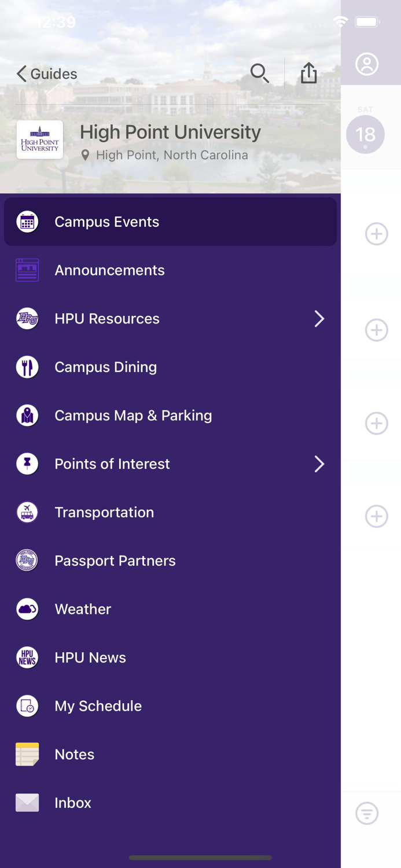Select Saturday the 18th date bubble
The image size is (401, 868).
(365, 134)
